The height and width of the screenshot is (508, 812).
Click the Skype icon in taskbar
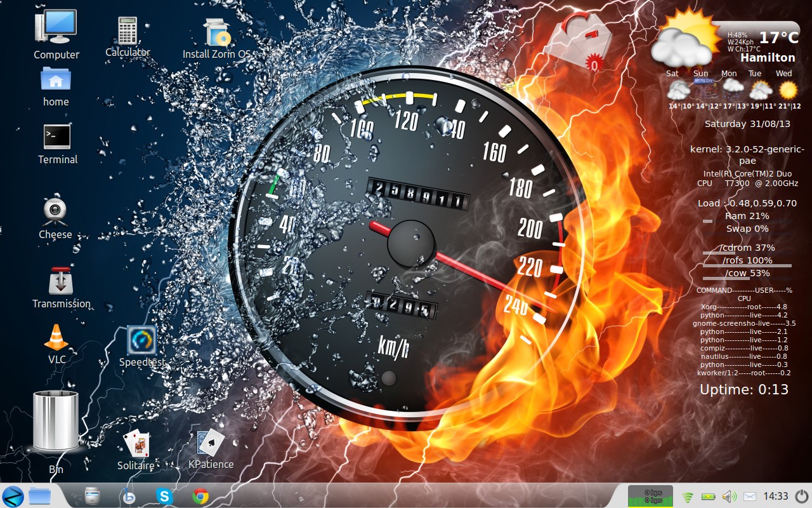pyautogui.click(x=165, y=496)
